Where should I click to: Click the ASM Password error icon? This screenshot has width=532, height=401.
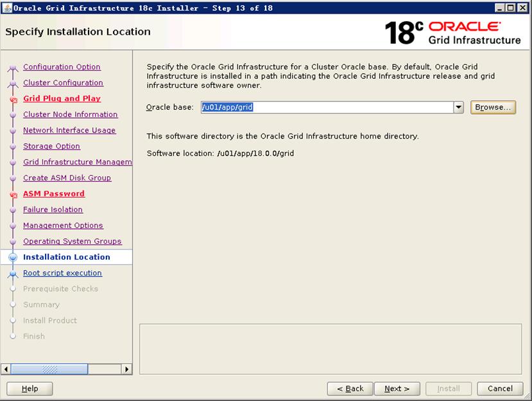(13, 195)
